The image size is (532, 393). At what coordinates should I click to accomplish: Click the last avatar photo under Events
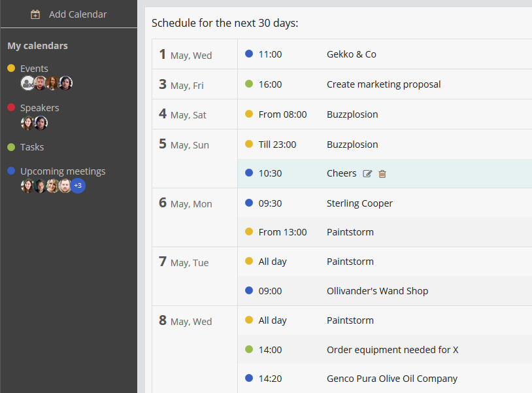[65, 83]
